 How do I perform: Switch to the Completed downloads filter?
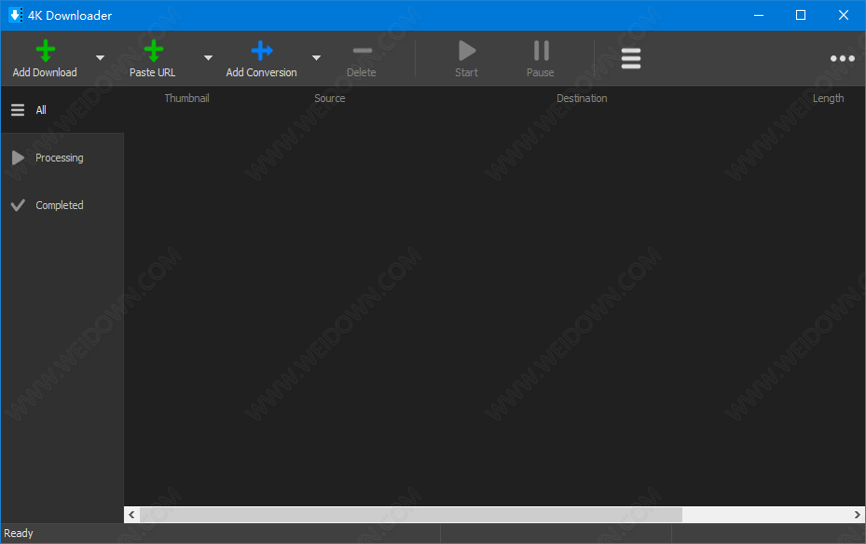[59, 205]
